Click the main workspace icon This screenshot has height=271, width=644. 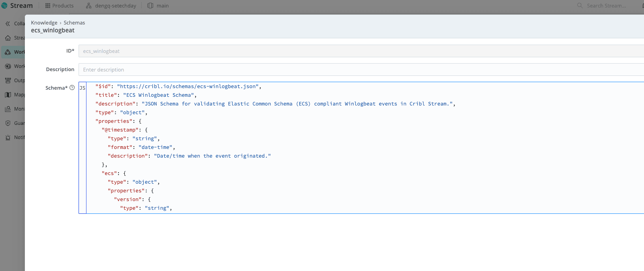coord(150,6)
